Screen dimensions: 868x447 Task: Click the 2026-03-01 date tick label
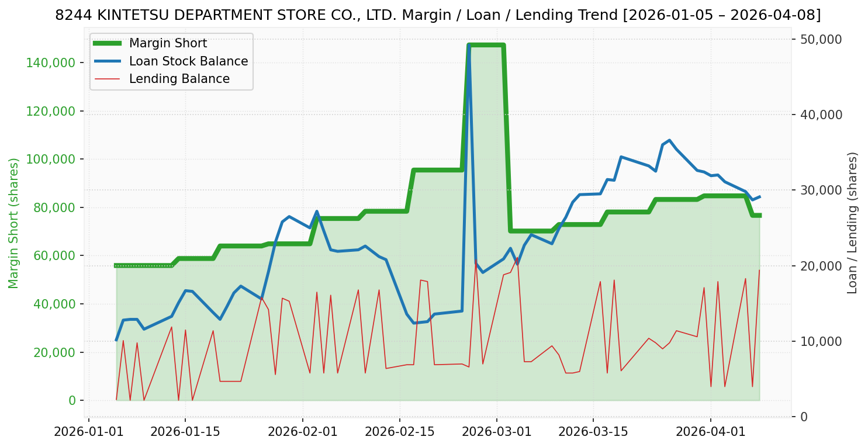point(497,431)
